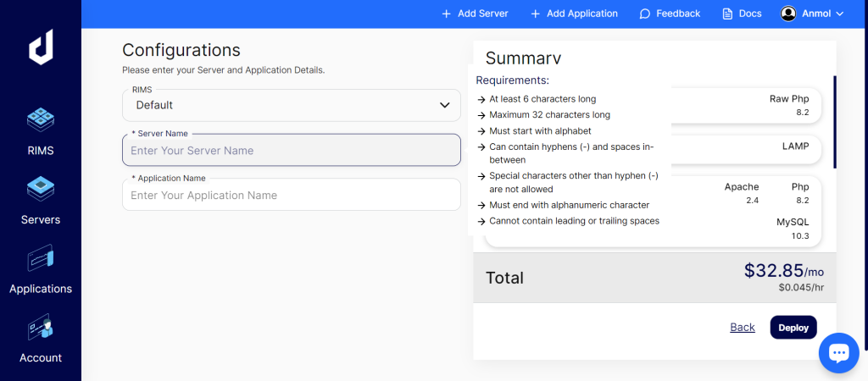
Task: Click the RIMS dropdown chevron arrow
Action: coord(444,105)
